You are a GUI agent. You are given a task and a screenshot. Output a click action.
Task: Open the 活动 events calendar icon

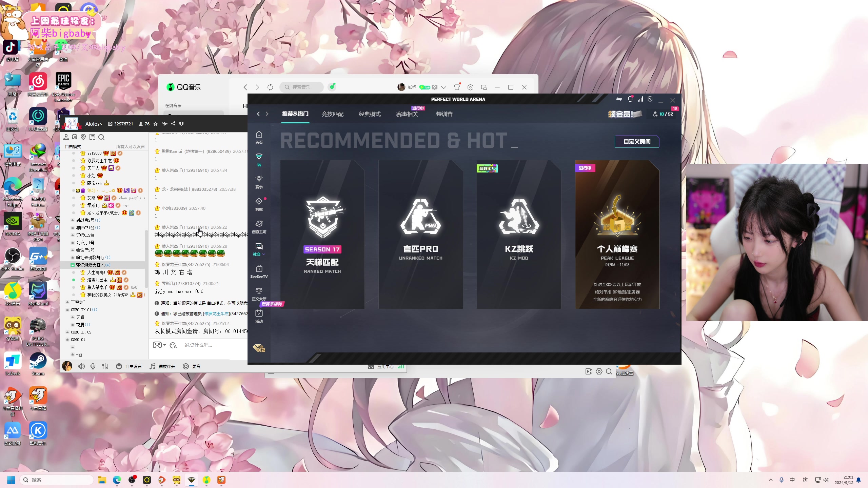pyautogui.click(x=259, y=316)
